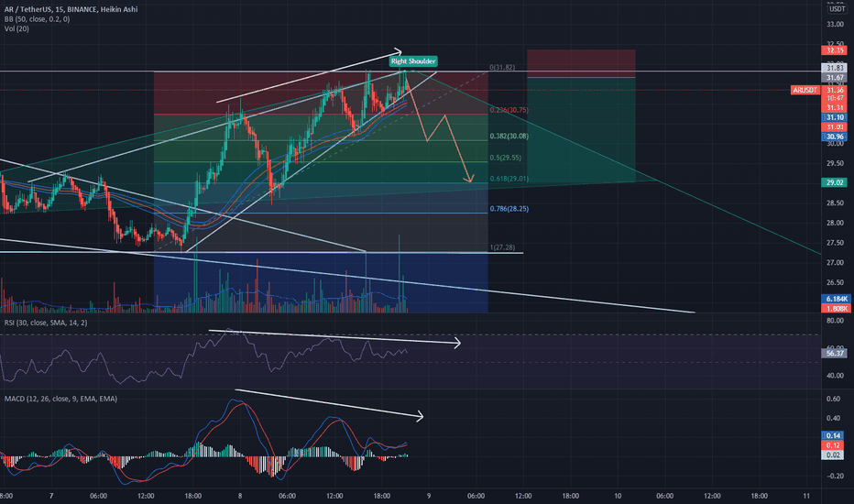The height and width of the screenshot is (504, 854).
Task: Click the MACD (12, 26, close, 9, EMA, EMA) legend
Action: point(60,399)
